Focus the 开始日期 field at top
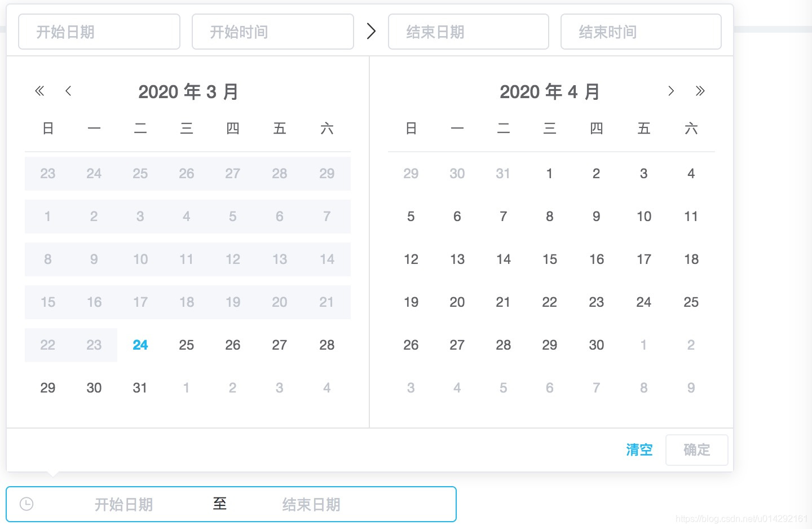The width and height of the screenshot is (812, 529). [99, 32]
